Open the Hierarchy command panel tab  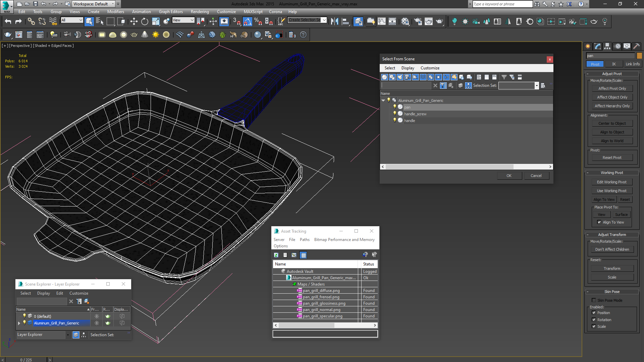[607, 46]
